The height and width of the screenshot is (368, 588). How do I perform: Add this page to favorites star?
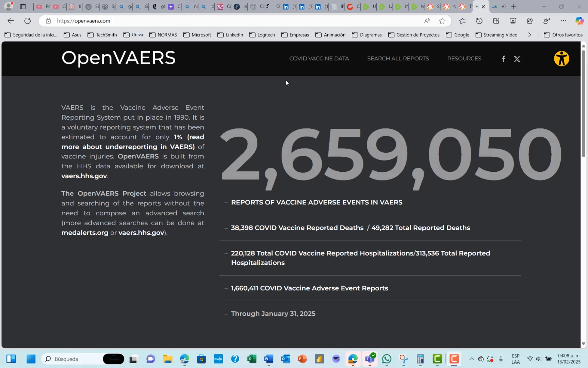(x=442, y=21)
